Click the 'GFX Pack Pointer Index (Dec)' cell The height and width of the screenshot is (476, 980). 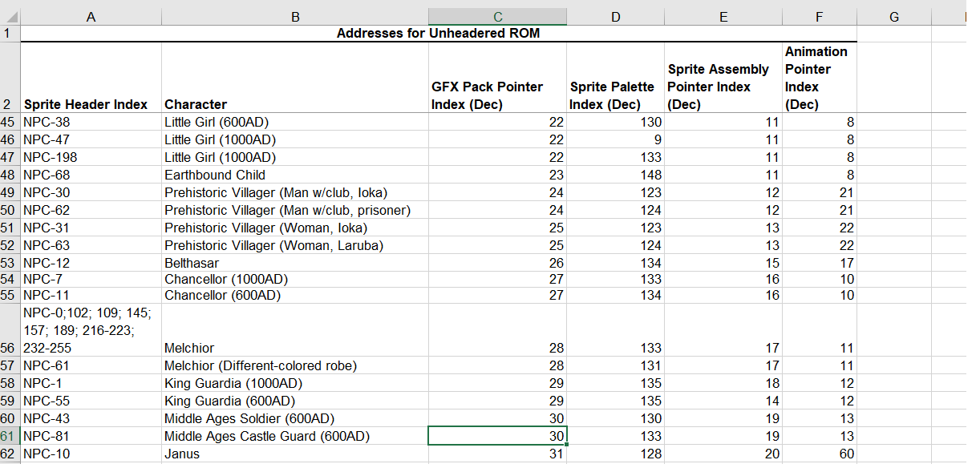pyautogui.click(x=497, y=95)
